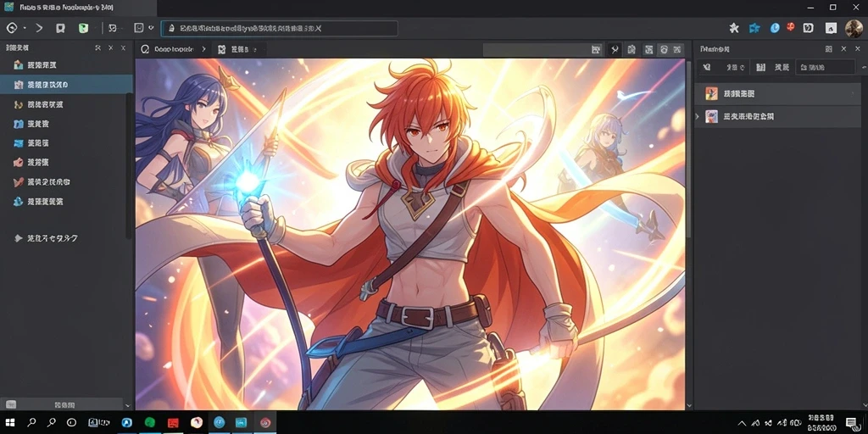Click the forward arrow in top toolbar
The width and height of the screenshot is (868, 434).
pyautogui.click(x=39, y=28)
